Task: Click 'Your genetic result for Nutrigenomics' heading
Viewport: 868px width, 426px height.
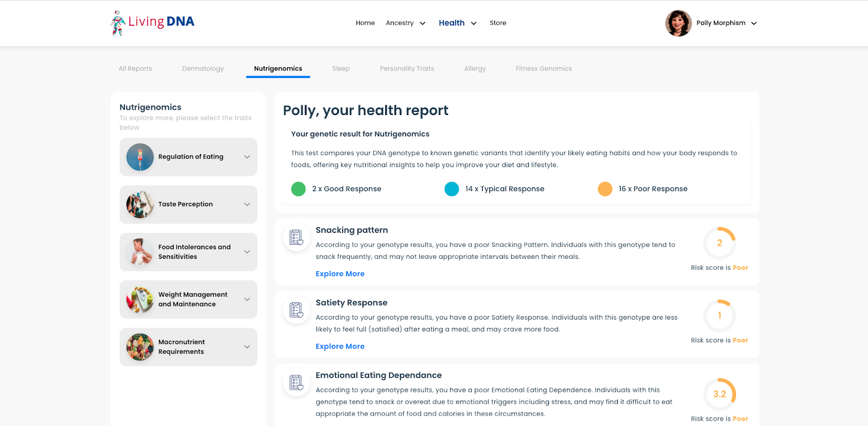Action: point(360,134)
